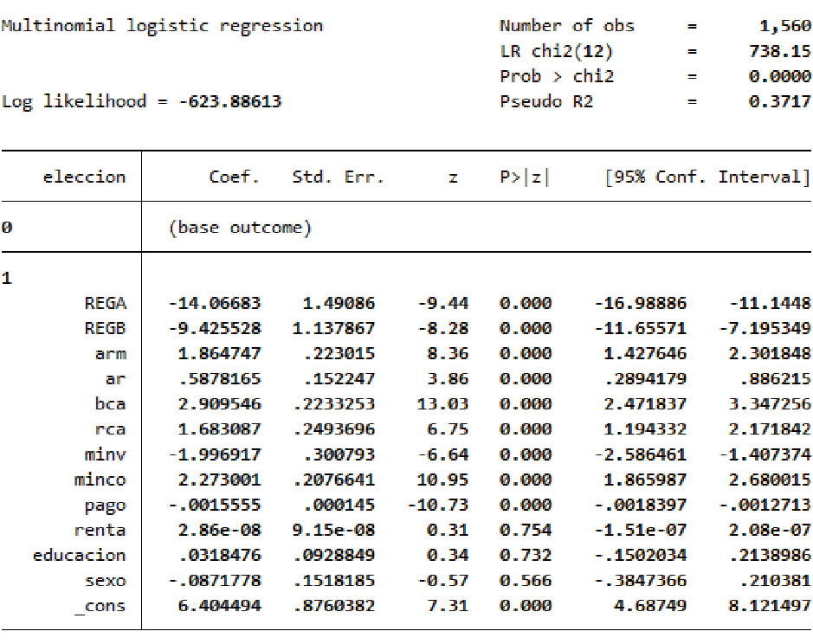Click the Log likelihood value -623.88613

(x=229, y=101)
